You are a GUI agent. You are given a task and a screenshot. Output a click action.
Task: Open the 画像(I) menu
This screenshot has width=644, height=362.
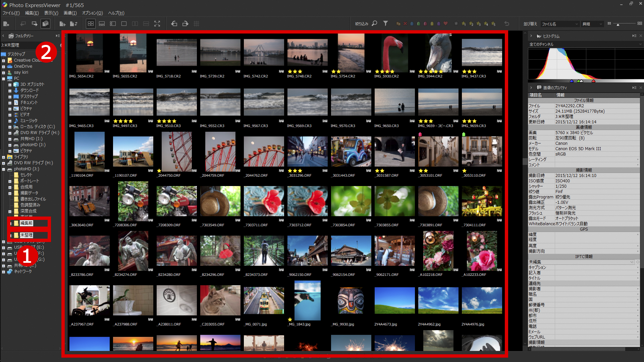click(70, 13)
